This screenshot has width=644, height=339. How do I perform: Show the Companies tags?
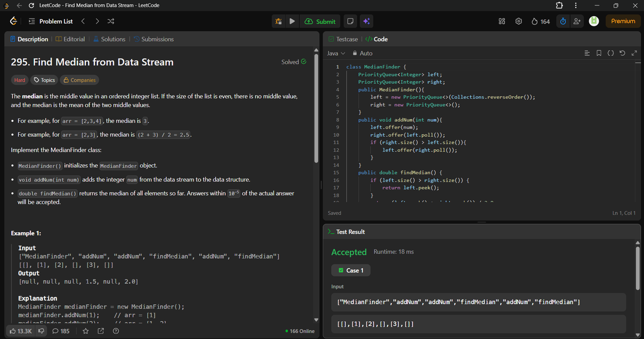coord(79,80)
